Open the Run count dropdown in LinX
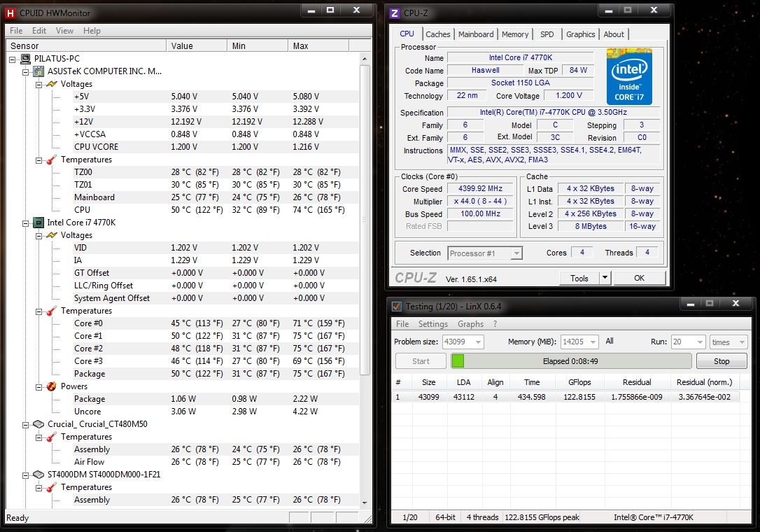This screenshot has height=532, width=760. [700, 342]
